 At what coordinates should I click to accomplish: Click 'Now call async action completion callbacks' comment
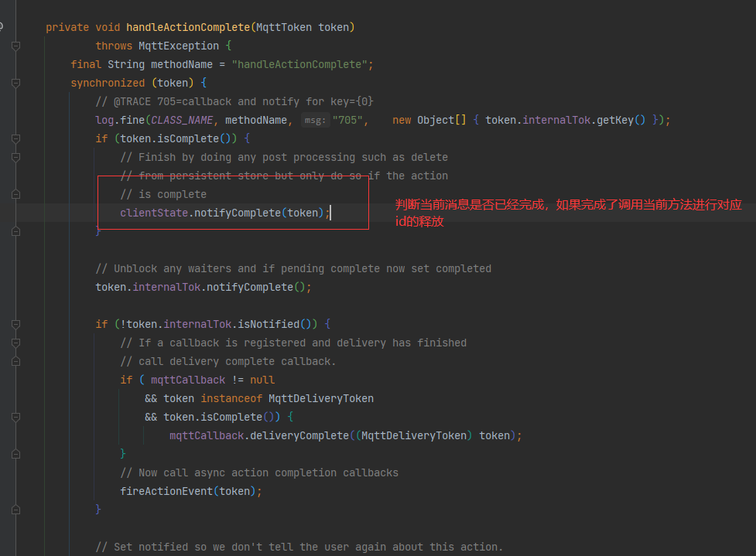point(259,472)
